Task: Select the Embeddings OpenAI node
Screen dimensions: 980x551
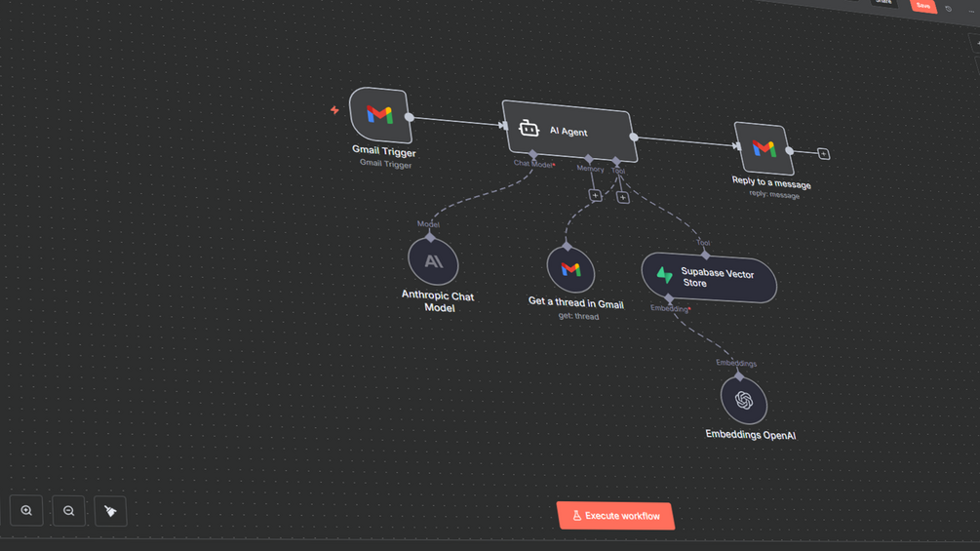Action: (x=744, y=401)
